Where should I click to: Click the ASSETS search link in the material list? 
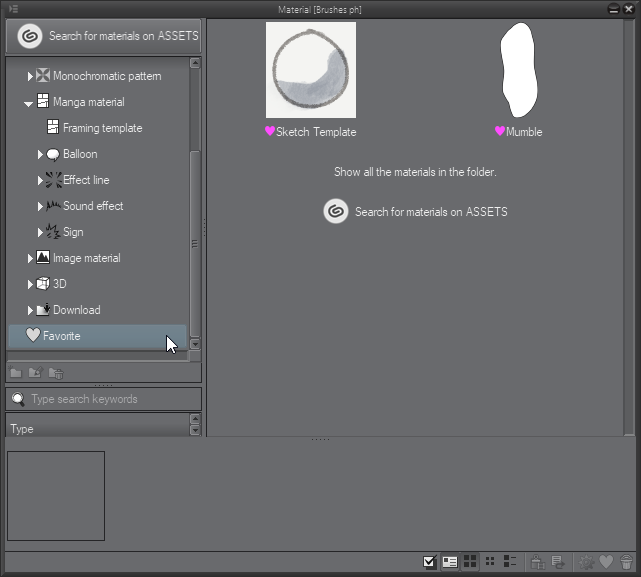430,212
